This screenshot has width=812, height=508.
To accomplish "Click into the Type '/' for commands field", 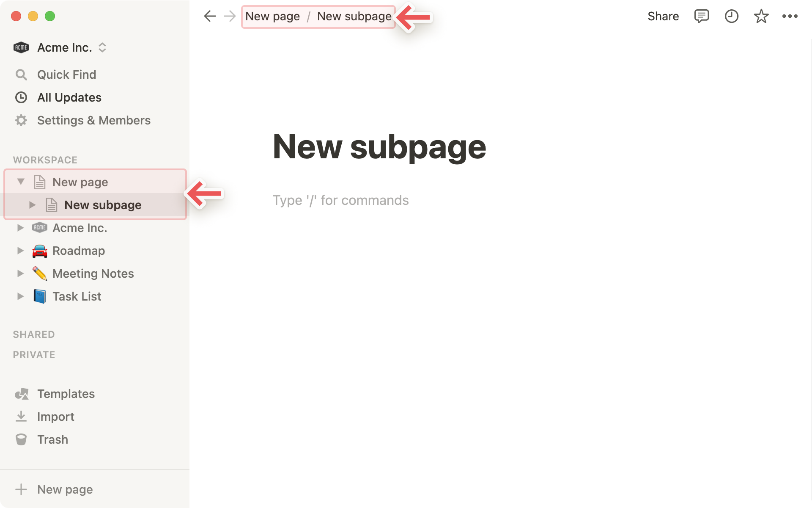I will 340,200.
